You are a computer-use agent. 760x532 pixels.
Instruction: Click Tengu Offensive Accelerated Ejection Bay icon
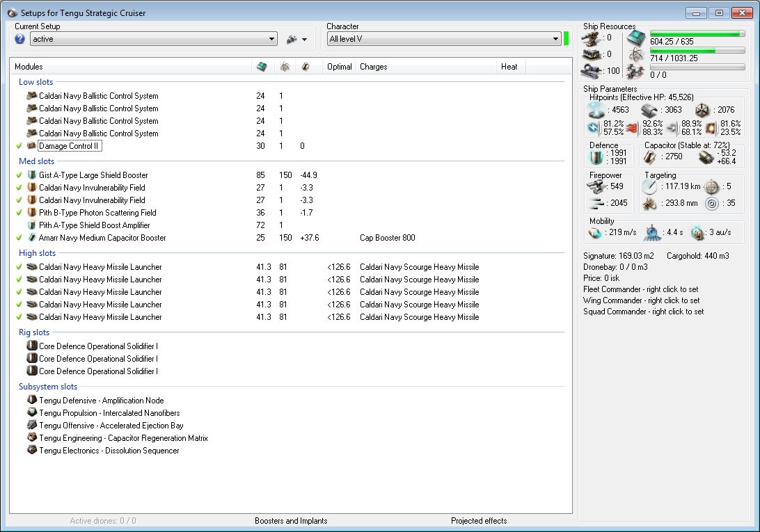coord(32,426)
